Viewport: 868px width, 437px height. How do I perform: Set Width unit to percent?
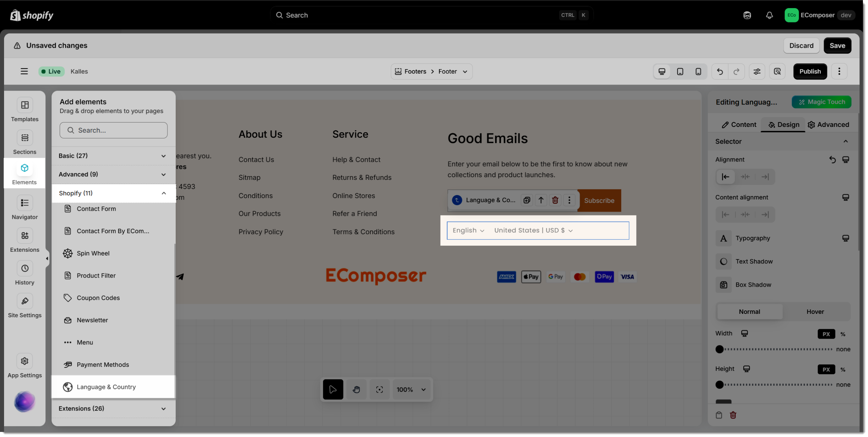pyautogui.click(x=843, y=334)
